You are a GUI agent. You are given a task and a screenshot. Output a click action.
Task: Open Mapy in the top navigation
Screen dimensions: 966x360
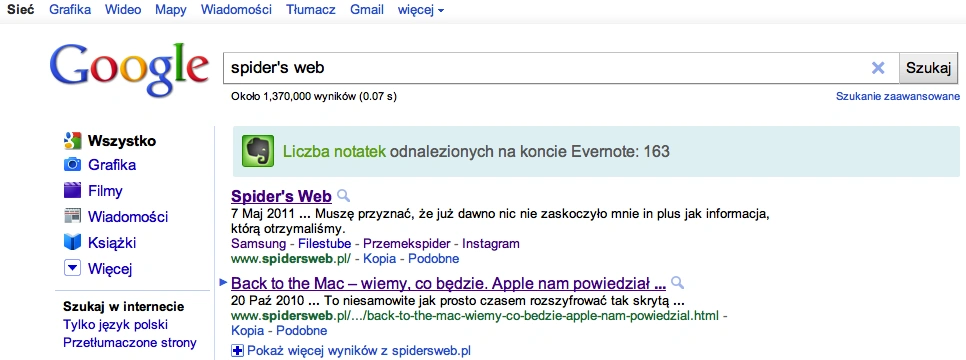(x=171, y=10)
